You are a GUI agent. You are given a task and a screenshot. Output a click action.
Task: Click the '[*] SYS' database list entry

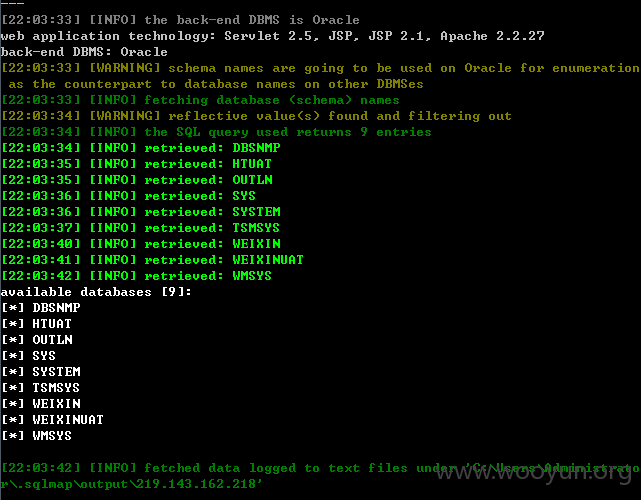pyautogui.click(x=29, y=356)
